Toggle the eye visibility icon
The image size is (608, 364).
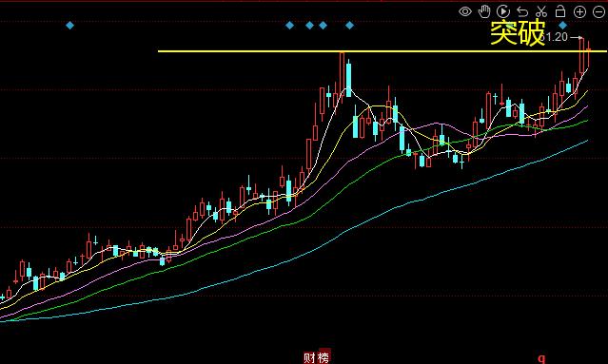point(465,11)
